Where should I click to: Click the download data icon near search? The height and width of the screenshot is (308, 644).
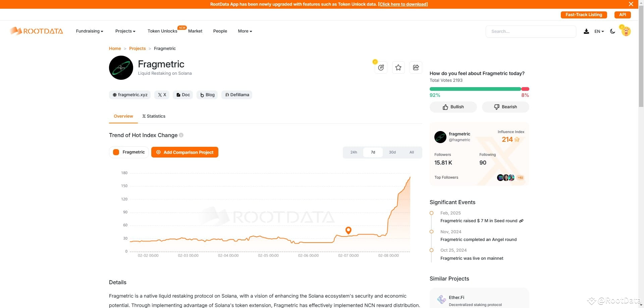[586, 31]
